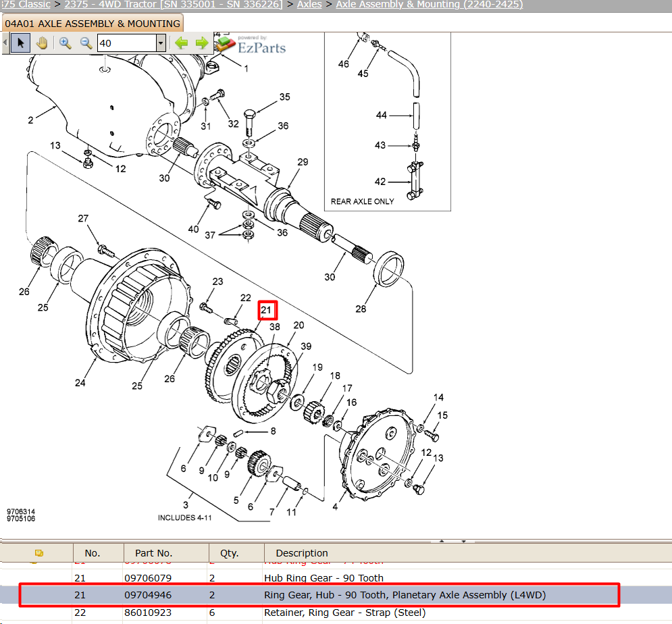Image resolution: width=672 pixels, height=624 pixels.
Task: Click callout 8 pin label
Action: 273,431
